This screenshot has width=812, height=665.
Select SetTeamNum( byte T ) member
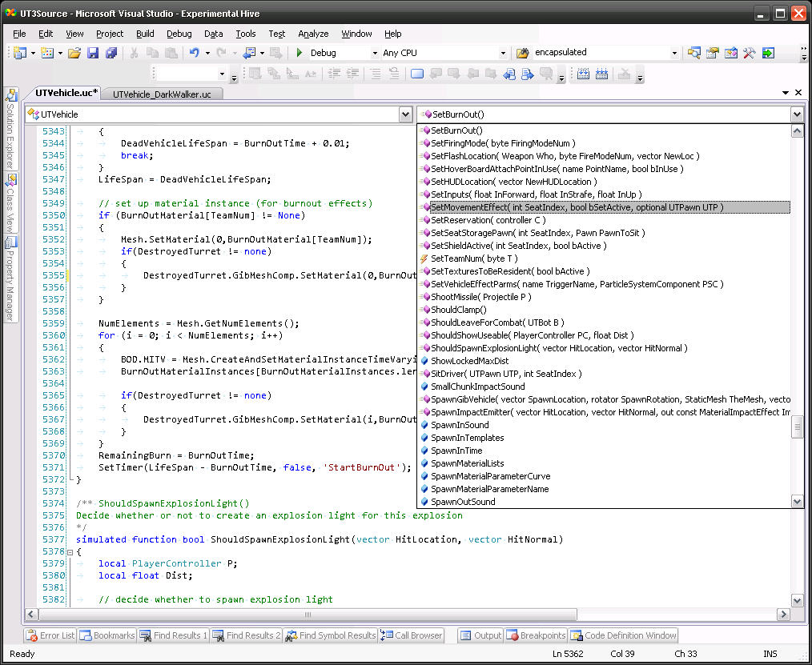[x=605, y=258]
